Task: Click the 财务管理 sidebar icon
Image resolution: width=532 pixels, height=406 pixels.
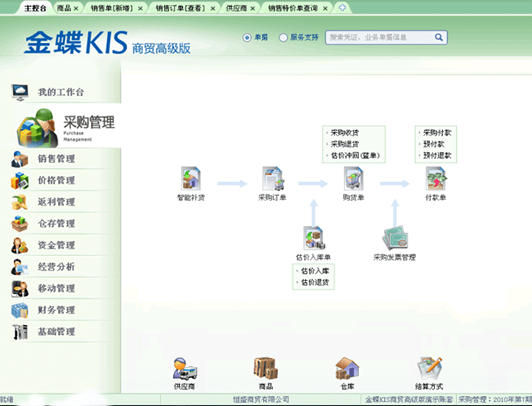Action: [19, 310]
